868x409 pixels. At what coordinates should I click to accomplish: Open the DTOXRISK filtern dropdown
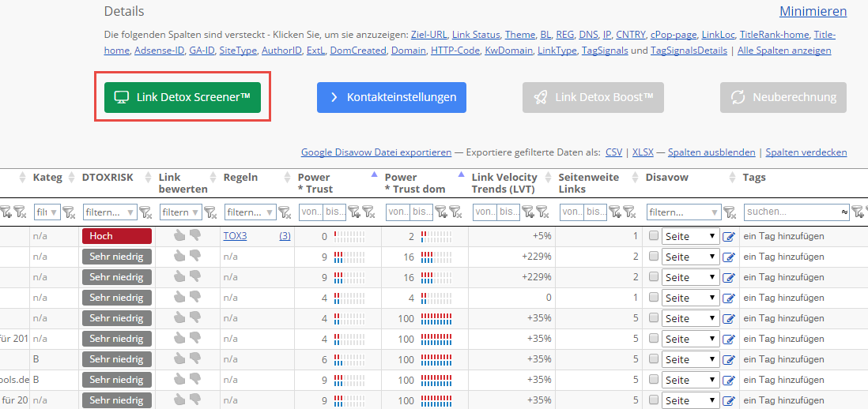pyautogui.click(x=110, y=212)
